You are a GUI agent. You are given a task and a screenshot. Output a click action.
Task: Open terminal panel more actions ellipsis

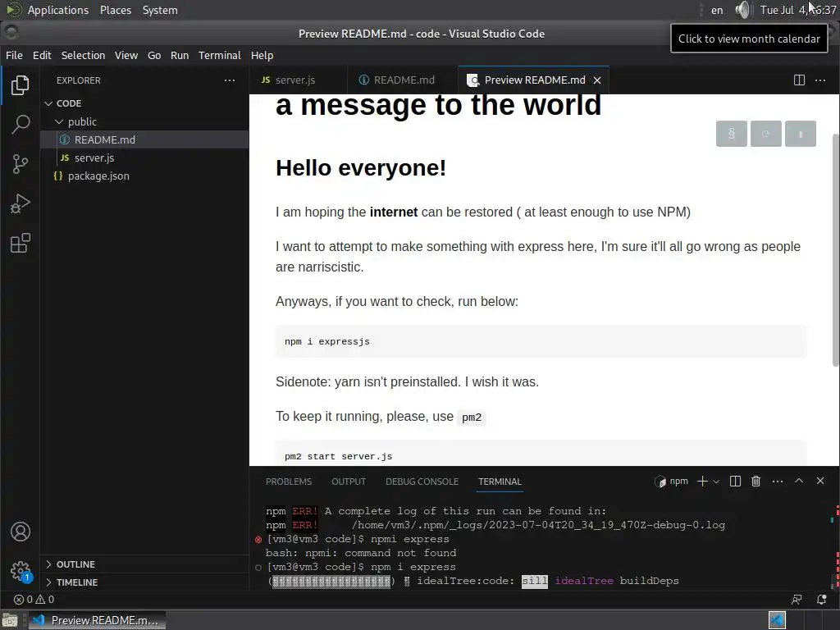(x=778, y=482)
